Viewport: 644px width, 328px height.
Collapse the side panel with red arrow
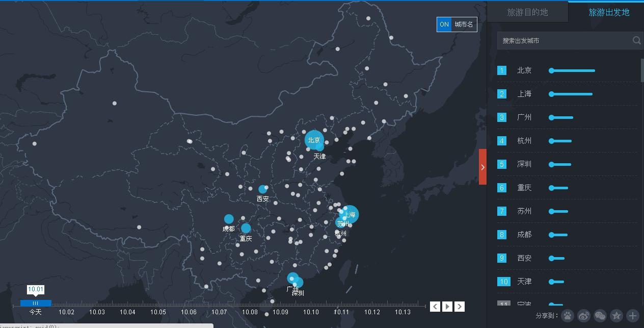tap(482, 167)
